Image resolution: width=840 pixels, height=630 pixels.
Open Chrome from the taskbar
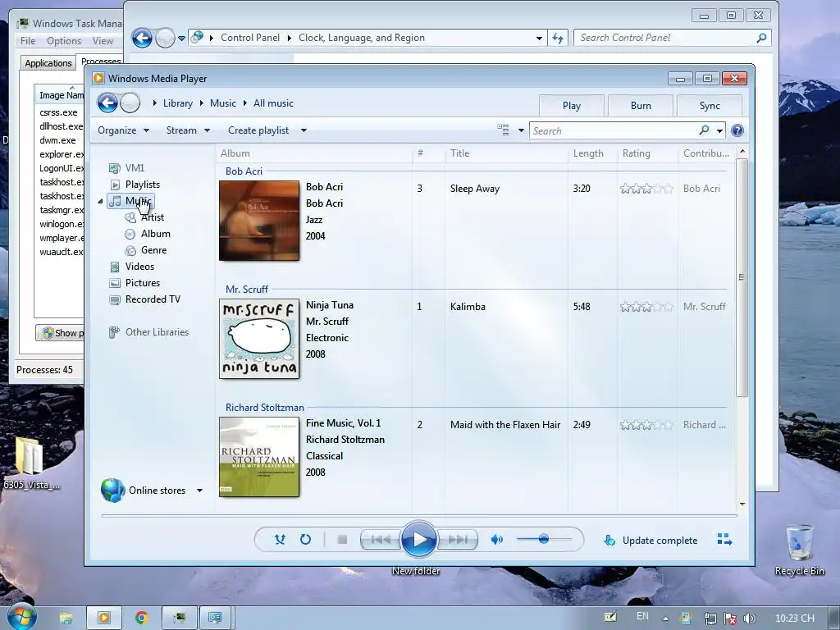tap(141, 618)
